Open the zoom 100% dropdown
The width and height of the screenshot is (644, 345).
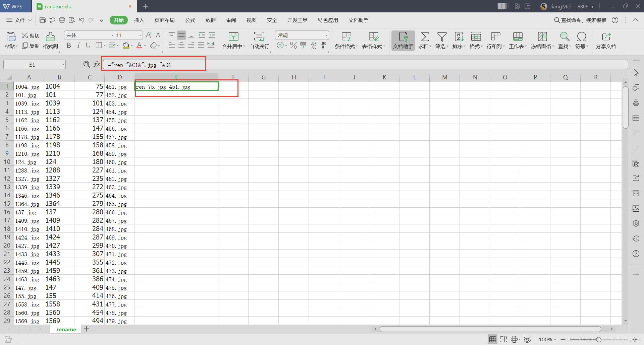547,339
